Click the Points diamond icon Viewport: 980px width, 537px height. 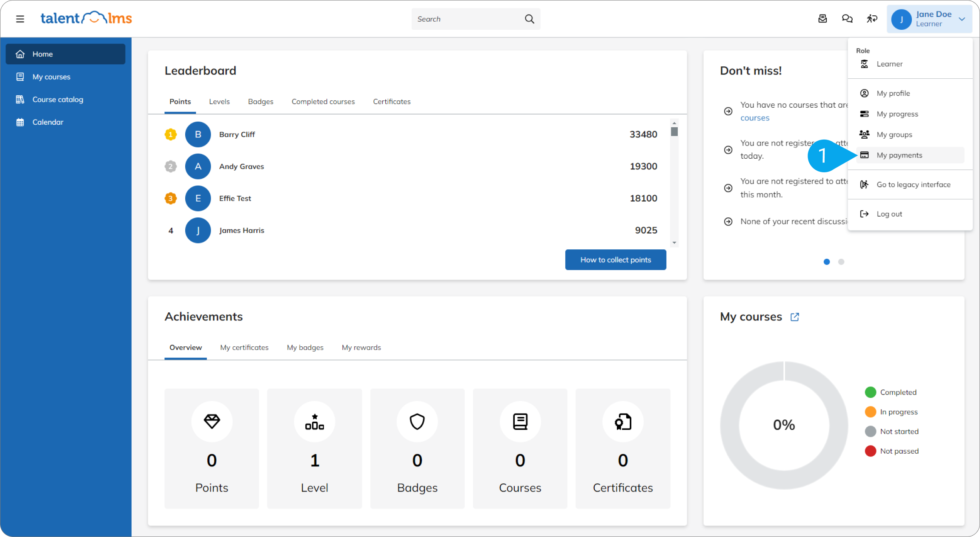tap(212, 421)
